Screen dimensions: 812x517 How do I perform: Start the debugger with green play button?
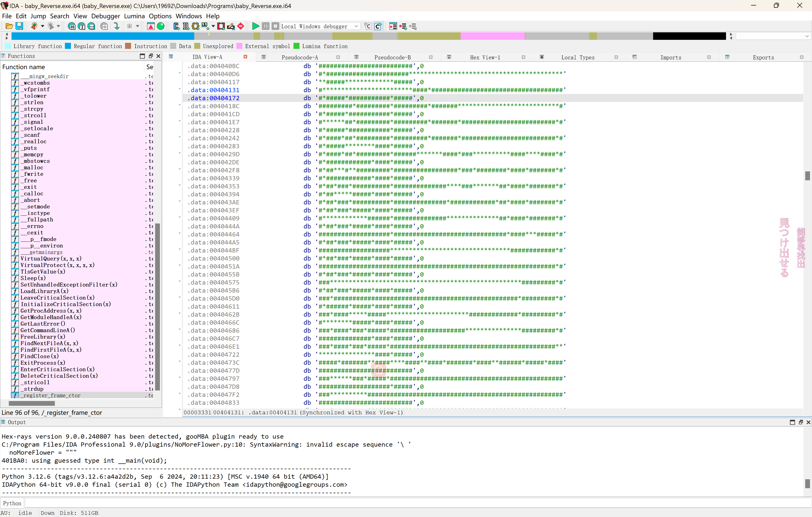256,26
